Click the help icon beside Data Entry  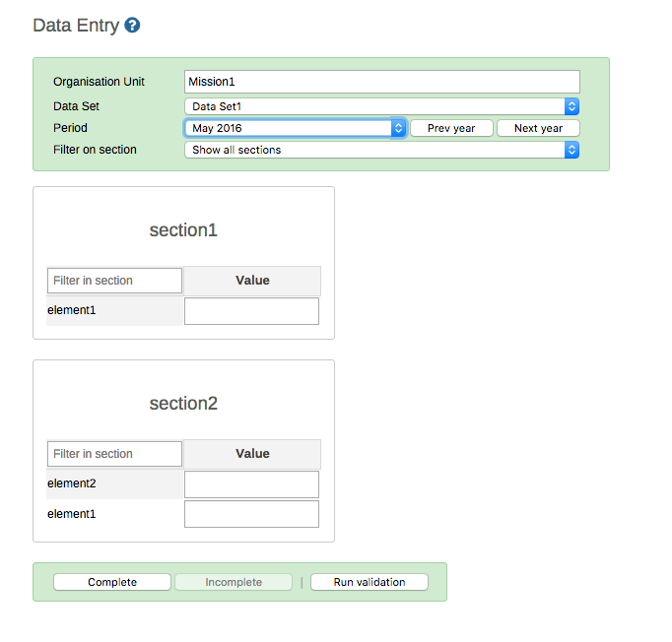[x=132, y=26]
